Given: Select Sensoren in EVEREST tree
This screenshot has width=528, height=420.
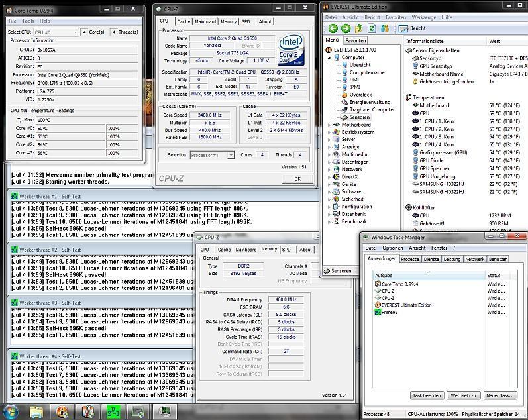Looking at the screenshot, I should (359, 117).
